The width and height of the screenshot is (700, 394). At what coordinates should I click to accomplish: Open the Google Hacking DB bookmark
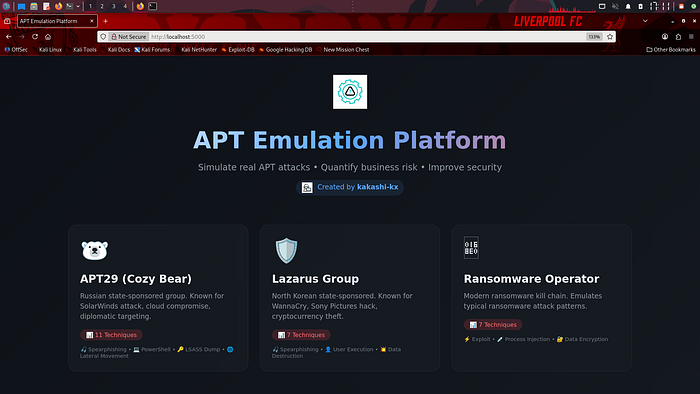285,50
